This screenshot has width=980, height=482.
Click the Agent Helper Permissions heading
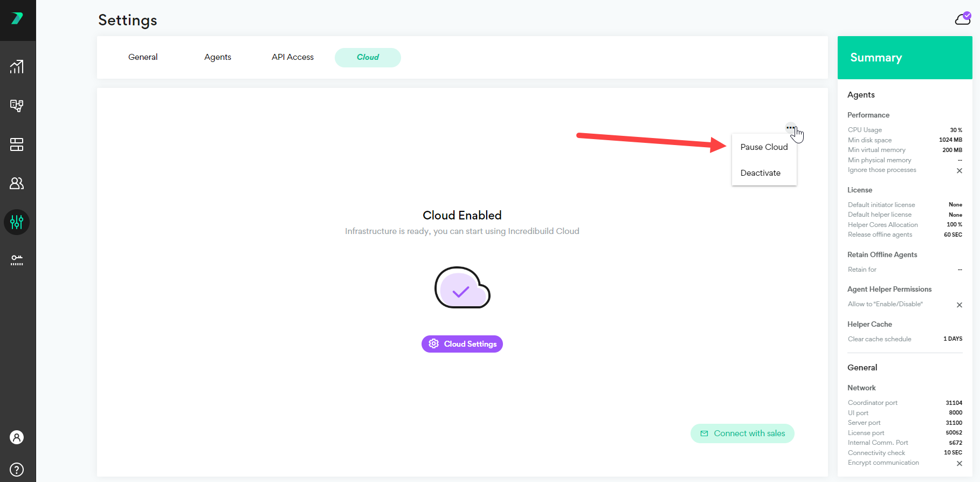coord(889,290)
